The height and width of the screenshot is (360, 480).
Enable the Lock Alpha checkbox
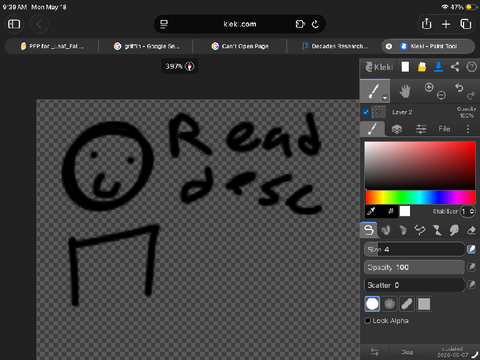point(368,321)
